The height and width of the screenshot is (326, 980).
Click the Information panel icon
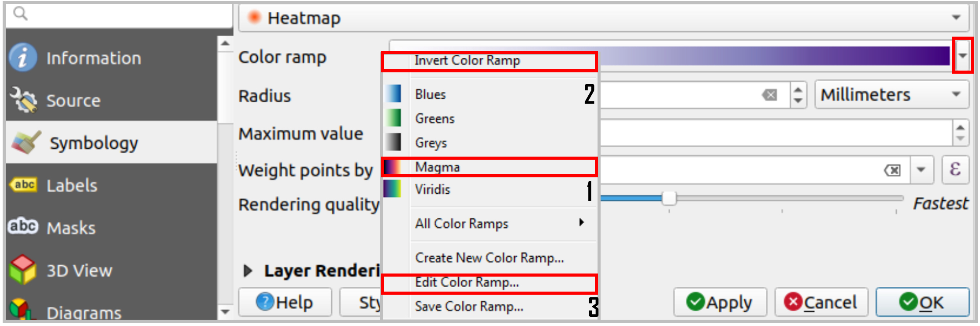tap(23, 57)
